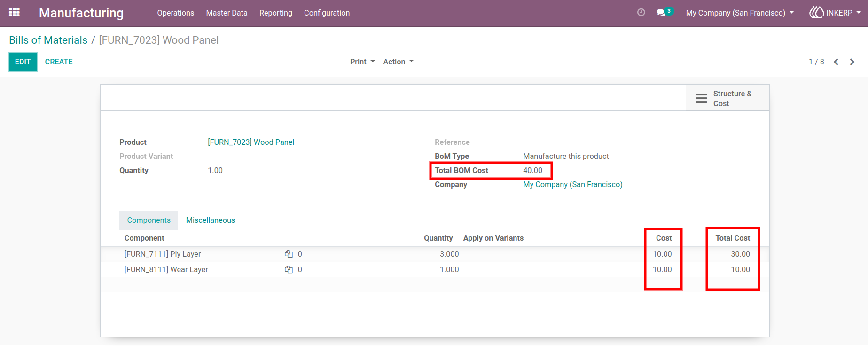The height and width of the screenshot is (346, 868).
Task: Switch to the Components tab
Action: (x=149, y=220)
